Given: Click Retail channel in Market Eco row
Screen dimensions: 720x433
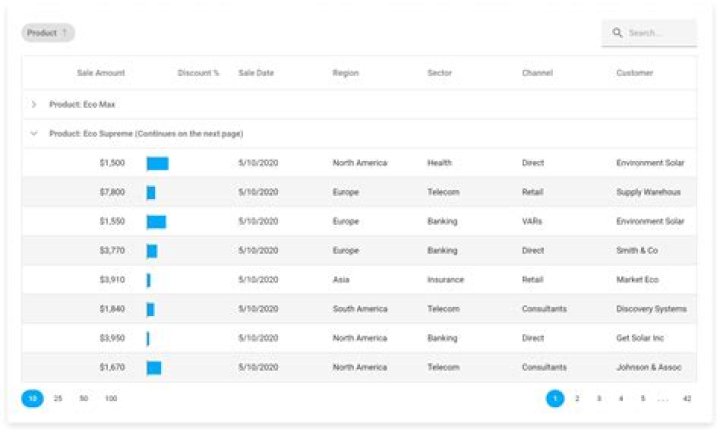Looking at the screenshot, I should click(x=533, y=279).
